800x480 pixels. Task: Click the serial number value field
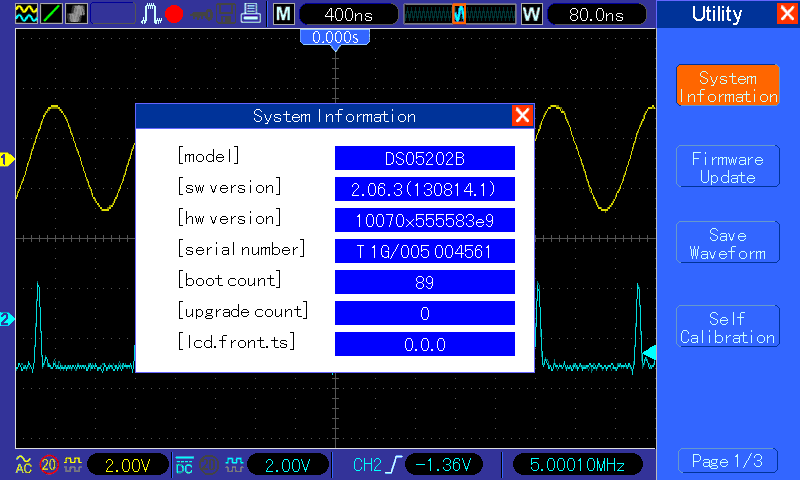pos(424,251)
